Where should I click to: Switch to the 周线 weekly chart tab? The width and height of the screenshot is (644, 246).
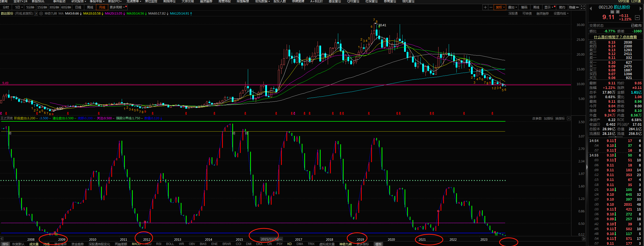[x=90, y=7]
